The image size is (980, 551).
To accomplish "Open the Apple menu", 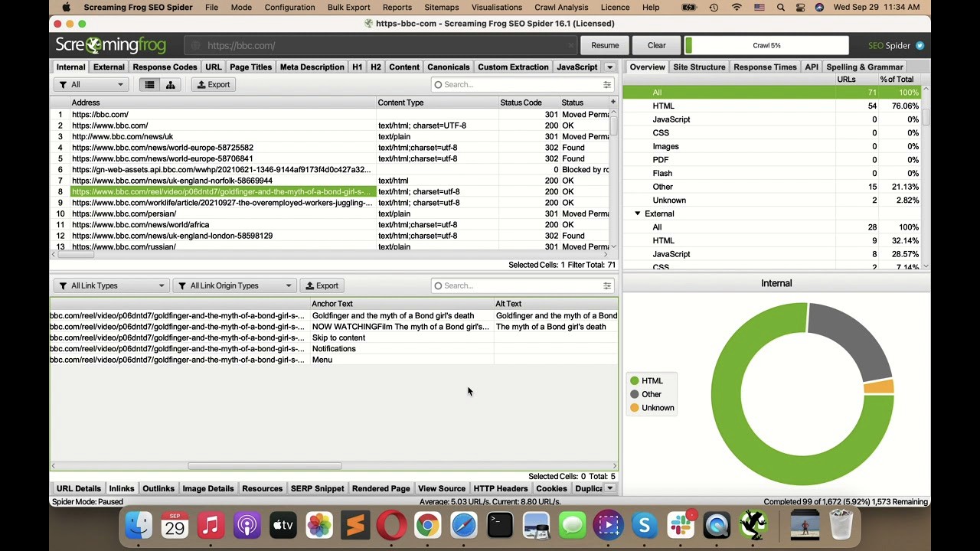I will 67,7.
